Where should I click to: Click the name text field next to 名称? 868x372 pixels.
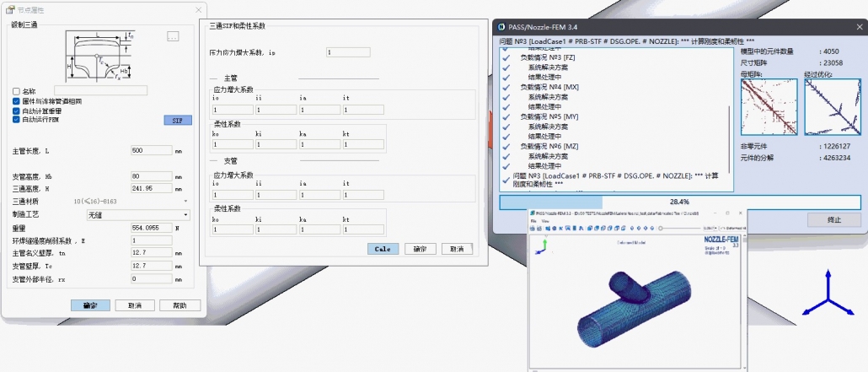coord(101,90)
